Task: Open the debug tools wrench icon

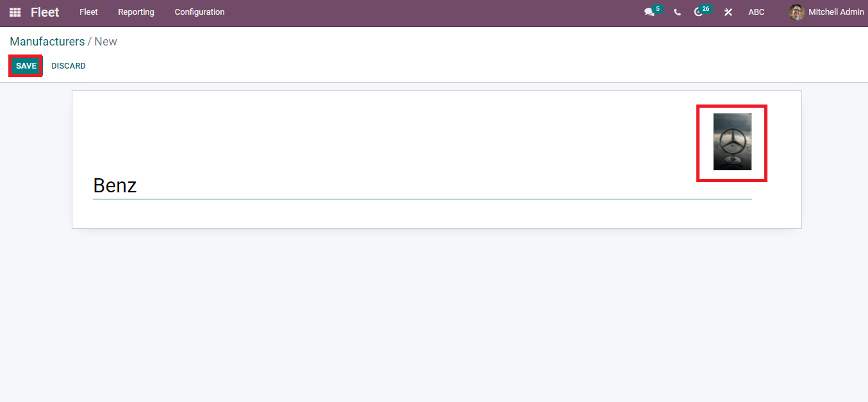Action: coord(728,12)
